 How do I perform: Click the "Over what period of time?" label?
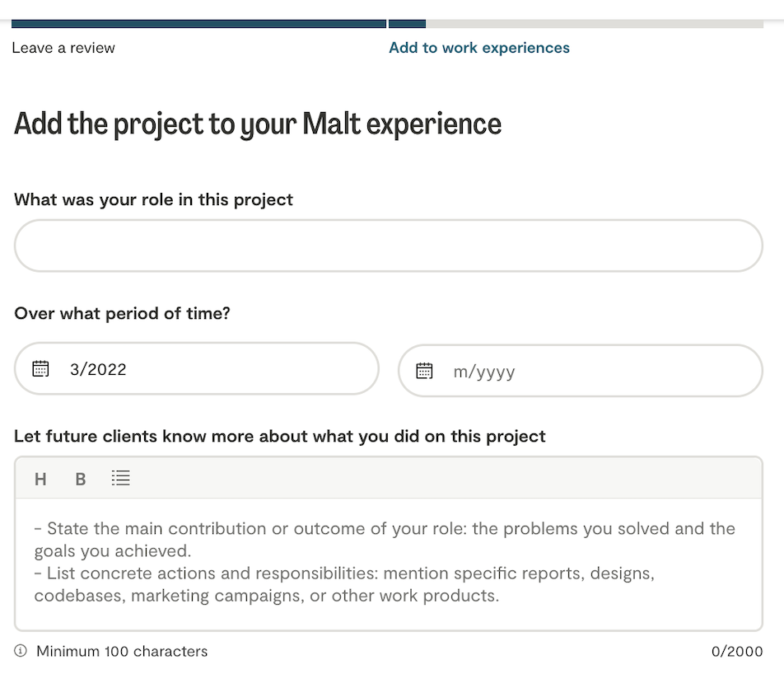122,313
